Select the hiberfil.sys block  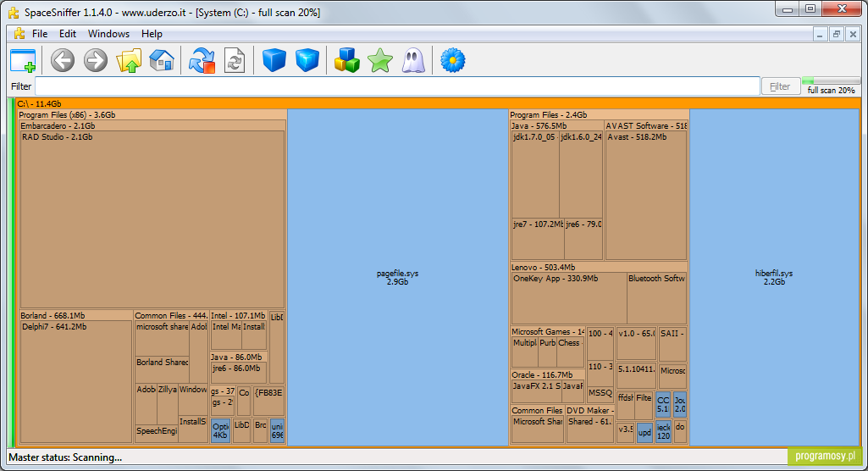pyautogui.click(x=774, y=277)
